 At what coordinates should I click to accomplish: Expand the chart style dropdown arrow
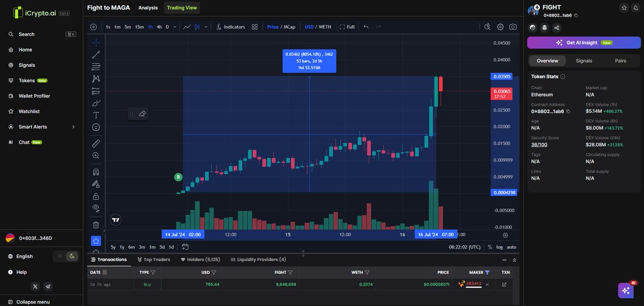(x=206, y=27)
